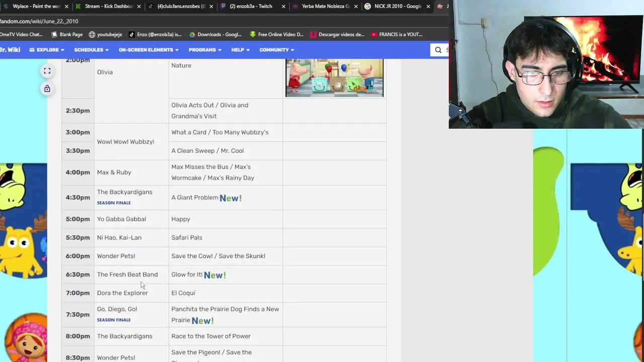644x362 pixels.
Task: Open the enzob3a Twitch tab
Action: coord(252,7)
